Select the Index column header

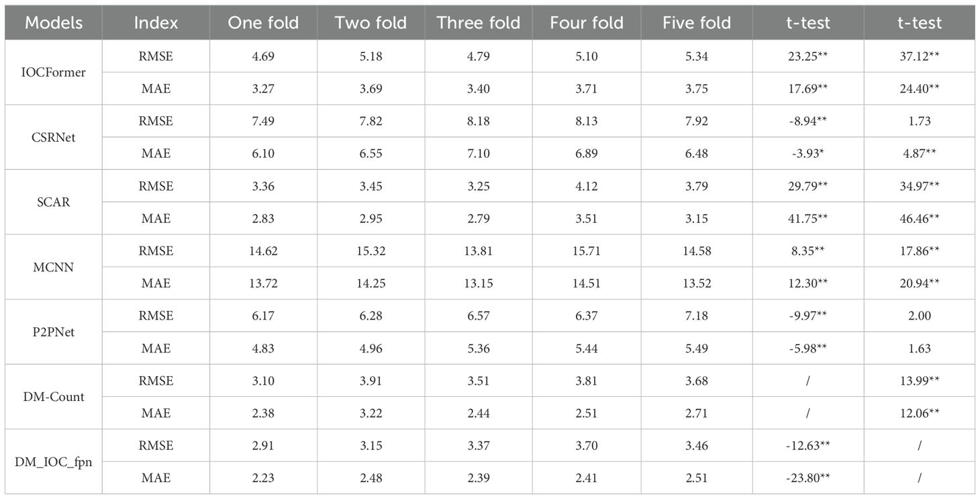click(156, 23)
